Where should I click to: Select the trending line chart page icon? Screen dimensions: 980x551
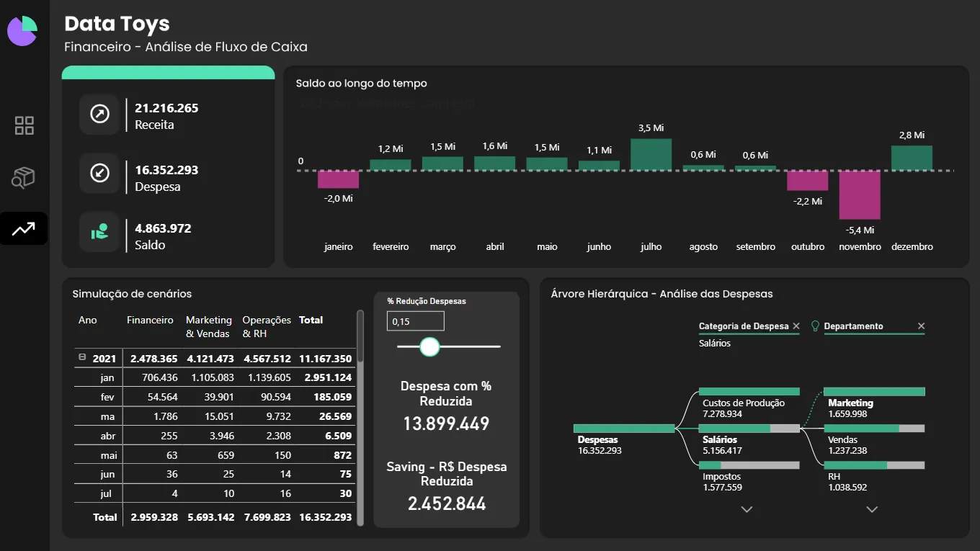(x=23, y=229)
